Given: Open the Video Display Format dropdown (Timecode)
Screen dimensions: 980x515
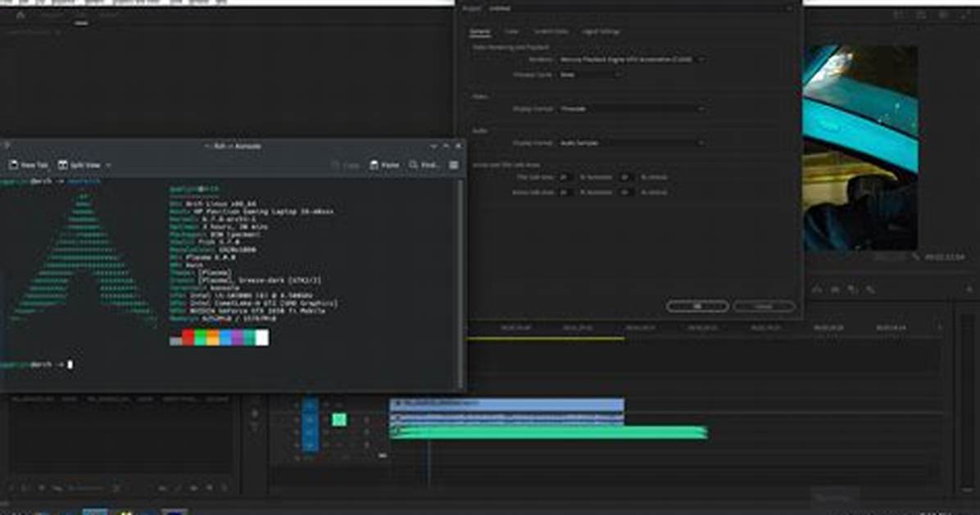Looking at the screenshot, I should pos(631,109).
